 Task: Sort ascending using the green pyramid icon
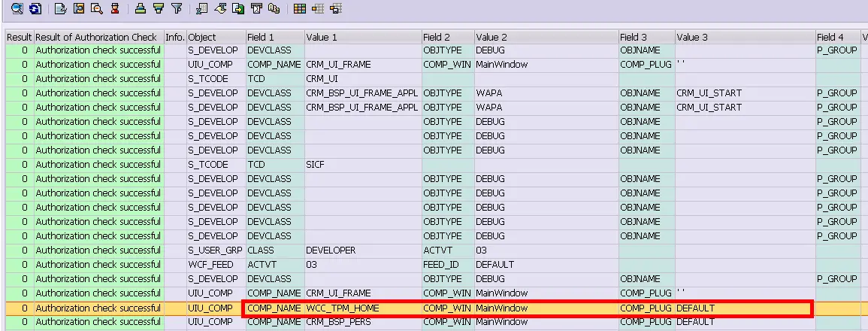click(x=141, y=8)
